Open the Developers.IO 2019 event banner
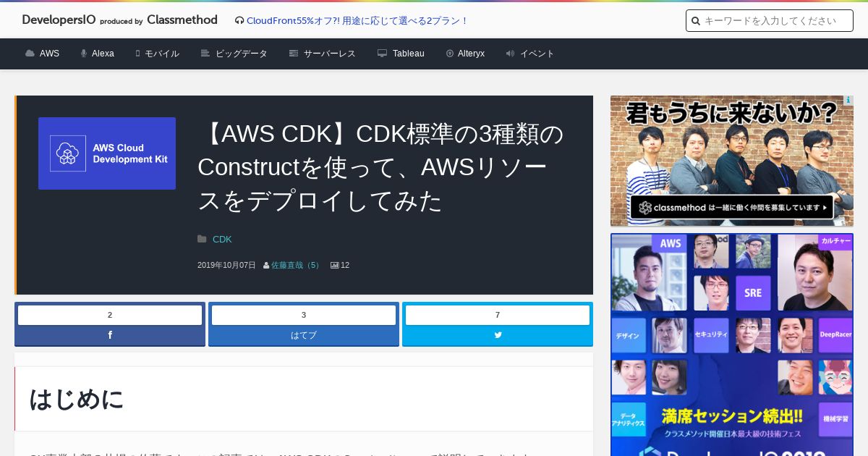 pos(732,345)
